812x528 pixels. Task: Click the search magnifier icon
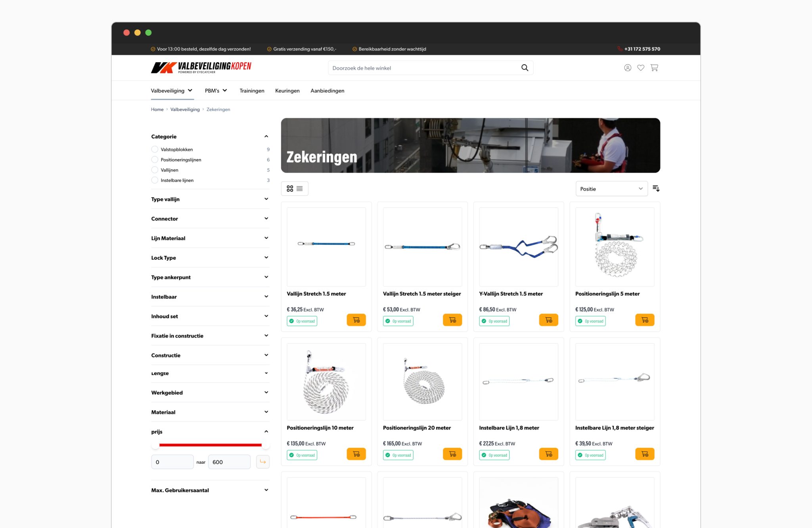[x=525, y=68]
